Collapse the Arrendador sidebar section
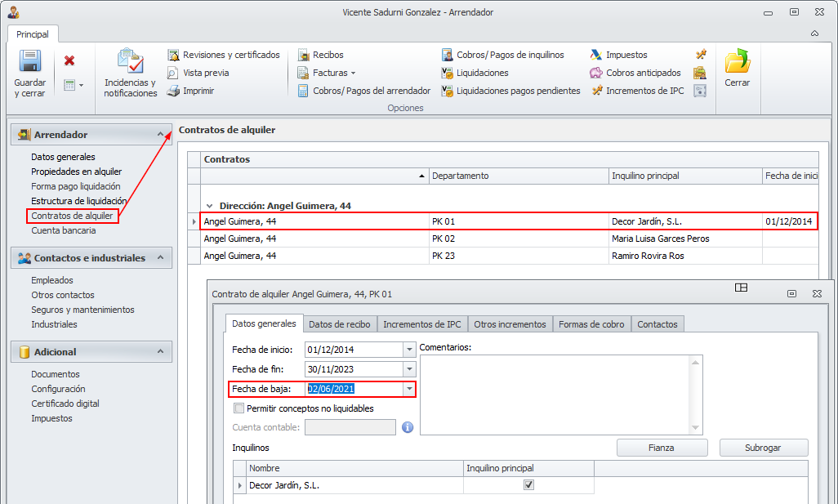Screen dimensions: 838x504 click(160, 135)
